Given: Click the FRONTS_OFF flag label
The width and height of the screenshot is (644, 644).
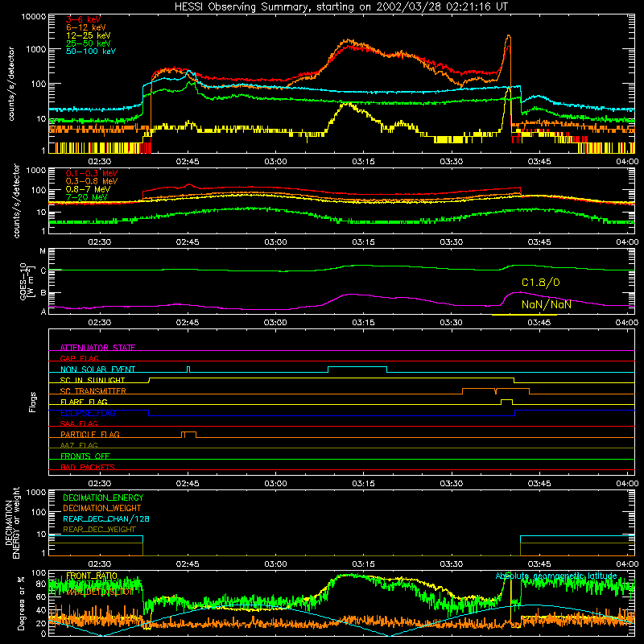Looking at the screenshot, I should 85,456.
